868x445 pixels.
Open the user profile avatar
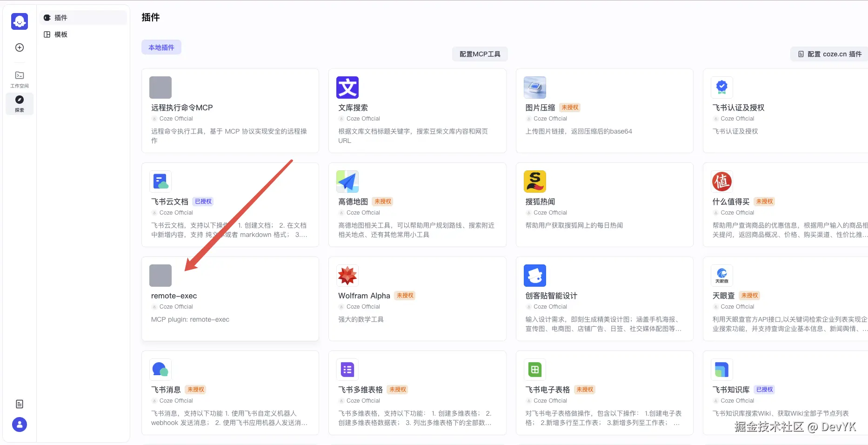20,425
